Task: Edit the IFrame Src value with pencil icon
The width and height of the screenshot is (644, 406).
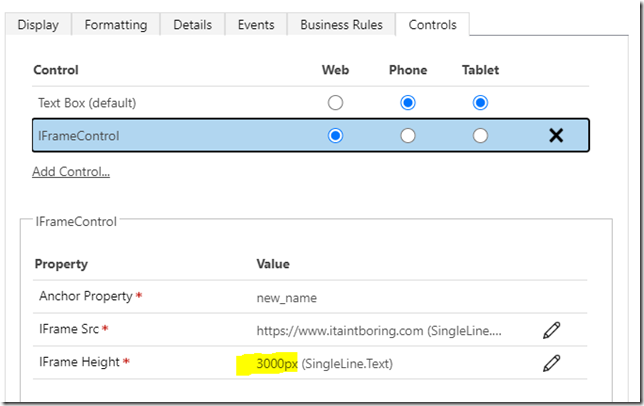Action: click(551, 329)
